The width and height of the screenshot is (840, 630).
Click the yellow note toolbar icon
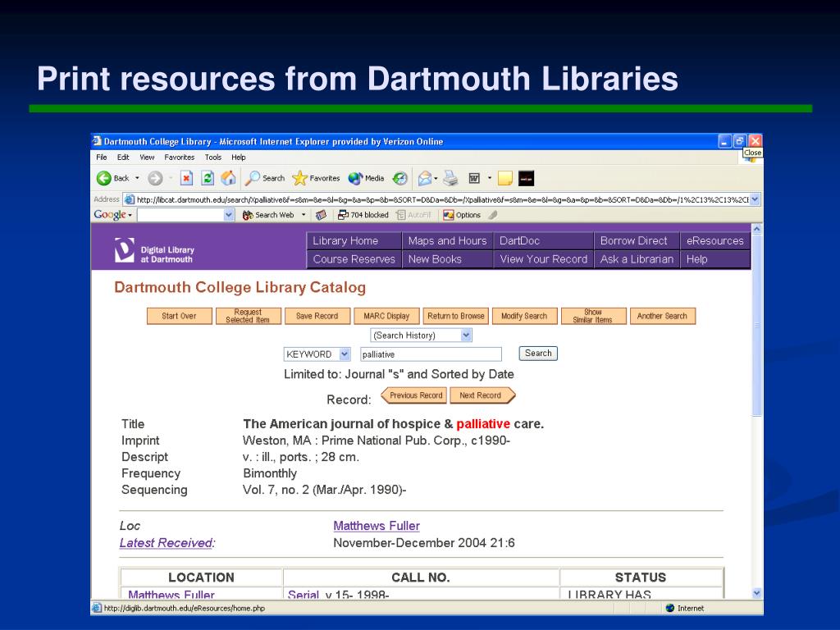[504, 178]
